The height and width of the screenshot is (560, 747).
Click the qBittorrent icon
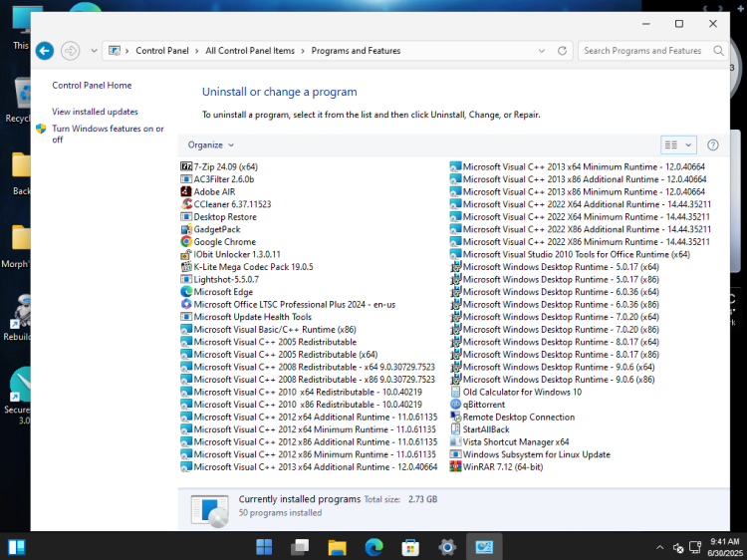pyautogui.click(x=455, y=405)
